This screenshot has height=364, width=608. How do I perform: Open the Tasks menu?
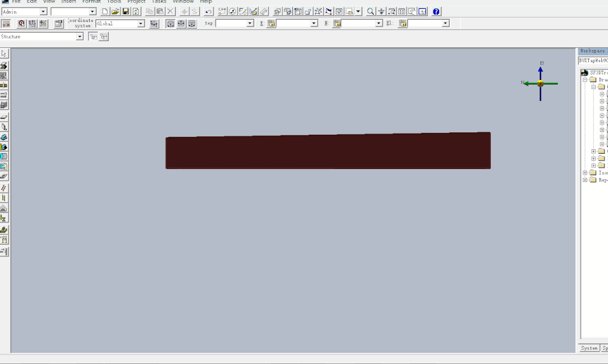click(159, 2)
